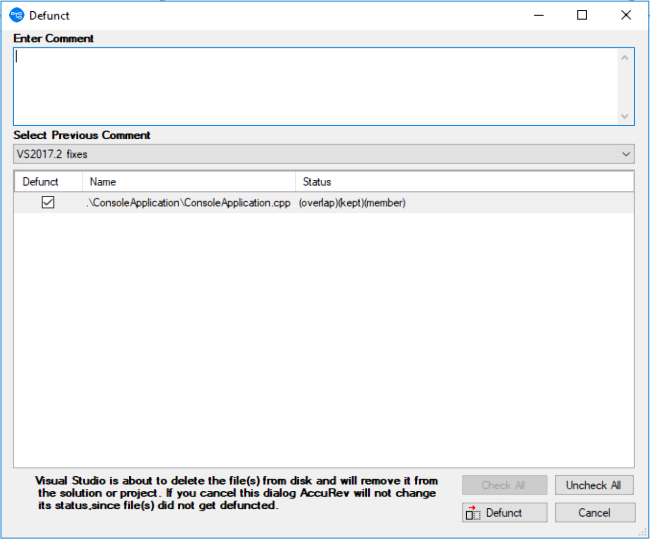Click the comment box scroll down arrow
Screen dimensions: 650x539
tap(625, 116)
